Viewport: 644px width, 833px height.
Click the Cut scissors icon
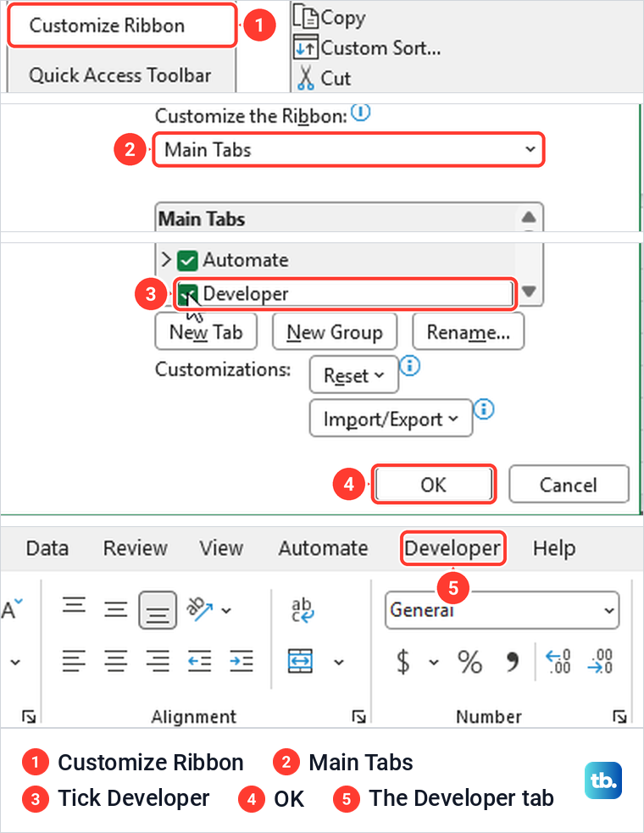pos(306,78)
